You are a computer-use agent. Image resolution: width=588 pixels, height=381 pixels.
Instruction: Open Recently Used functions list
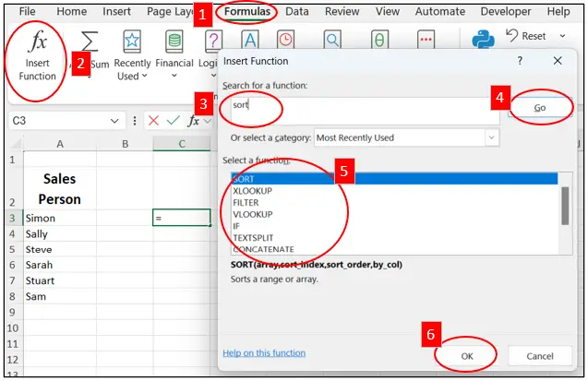132,55
